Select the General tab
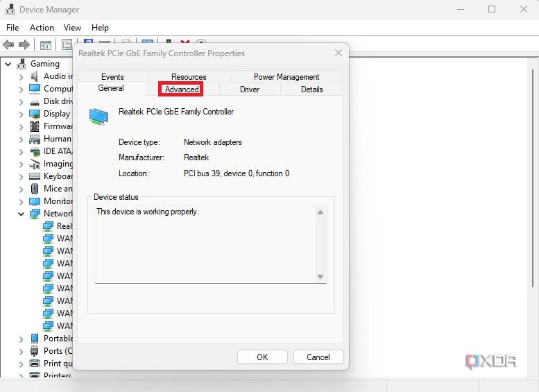This screenshot has height=392, width=539. click(111, 88)
